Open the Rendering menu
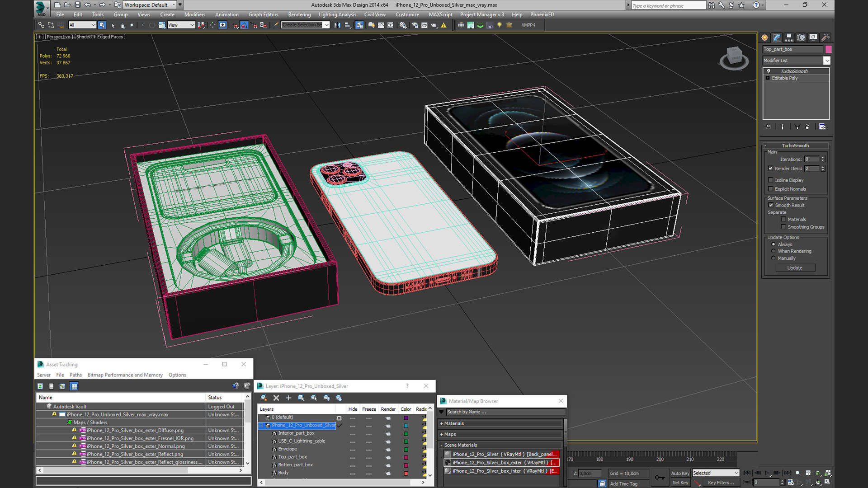The image size is (868, 488). click(299, 14)
